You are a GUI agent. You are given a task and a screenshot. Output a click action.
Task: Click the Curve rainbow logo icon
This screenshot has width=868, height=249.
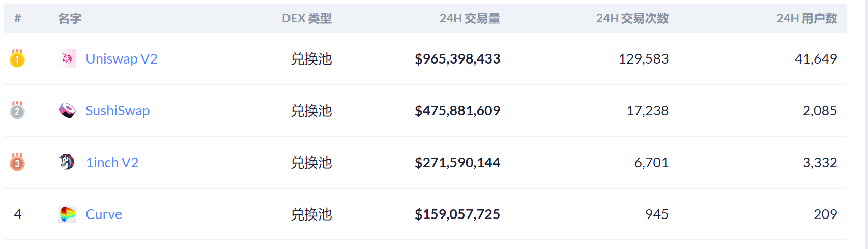point(67,214)
